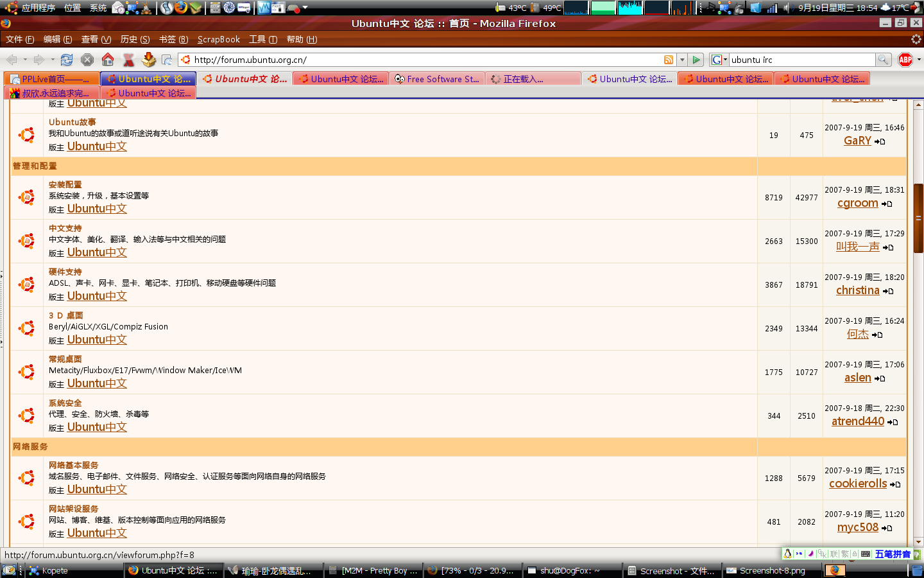
Task: Open the 管理和配置 category header link
Action: (x=35, y=166)
